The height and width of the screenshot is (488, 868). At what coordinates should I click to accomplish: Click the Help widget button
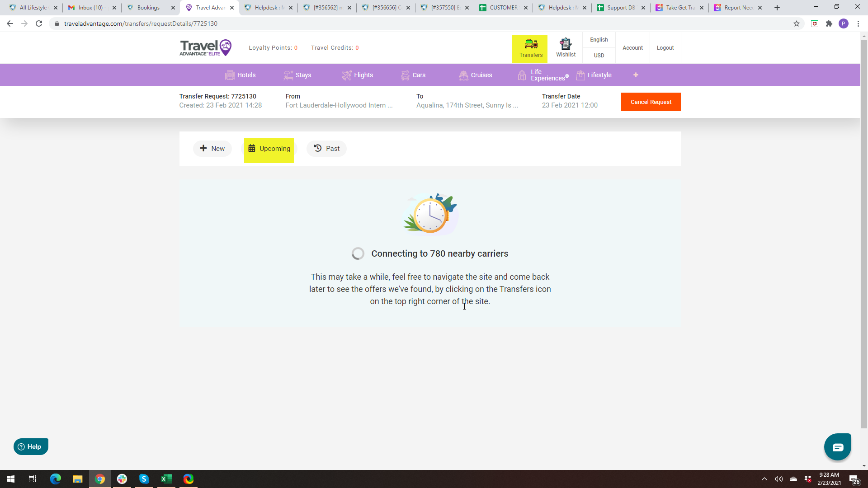(31, 446)
